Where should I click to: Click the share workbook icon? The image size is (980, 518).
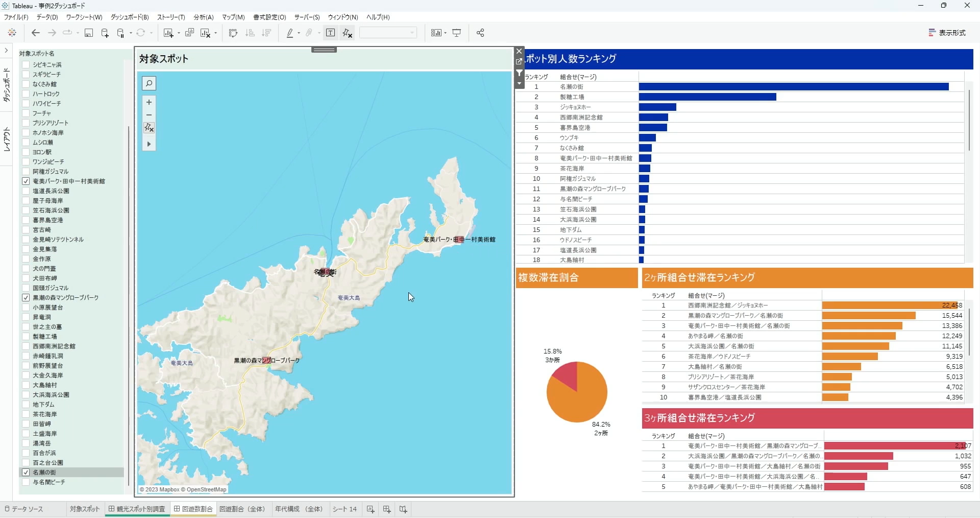pos(480,33)
